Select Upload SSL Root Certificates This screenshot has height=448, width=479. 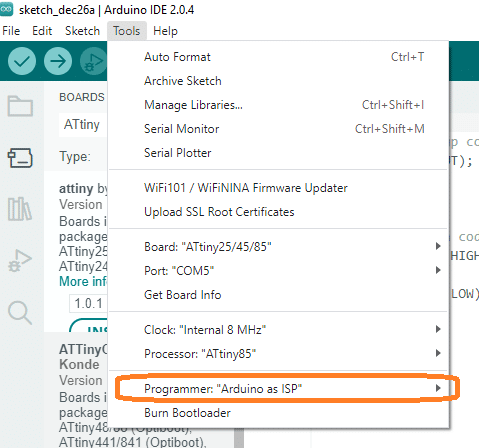click(x=278, y=212)
